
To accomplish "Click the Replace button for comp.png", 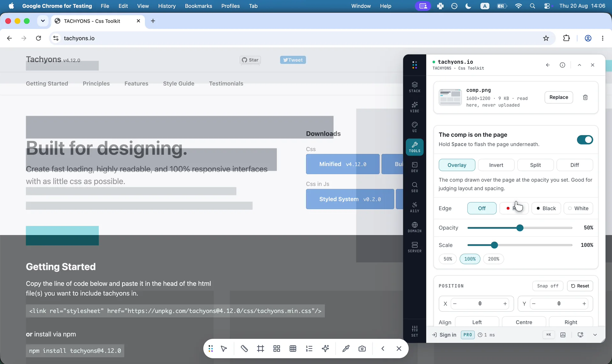I will click(559, 98).
